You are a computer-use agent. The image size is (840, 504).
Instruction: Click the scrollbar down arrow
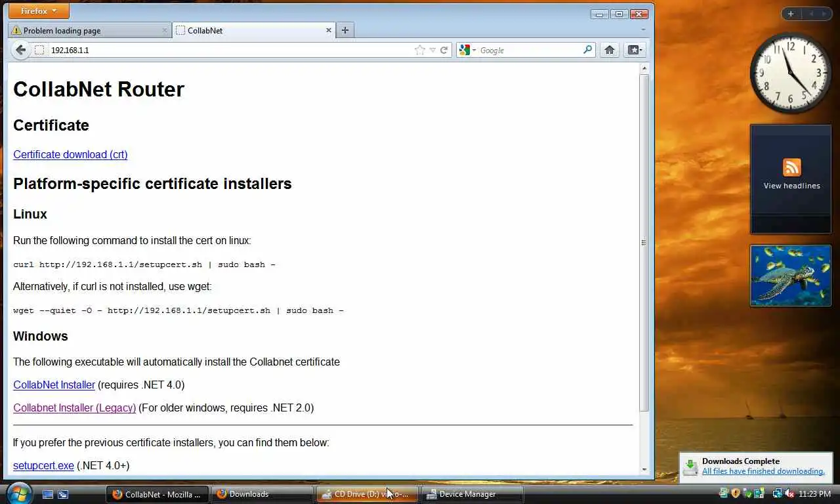click(x=644, y=469)
